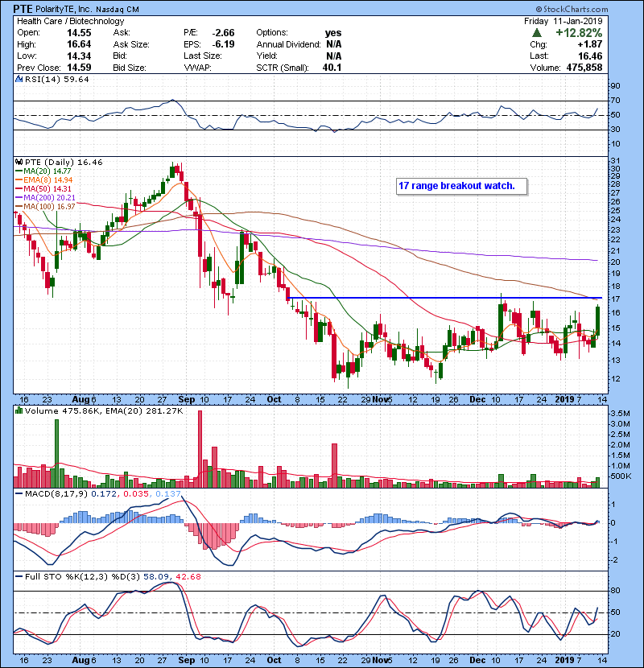Click the green up-triangle price change icon

(537, 33)
